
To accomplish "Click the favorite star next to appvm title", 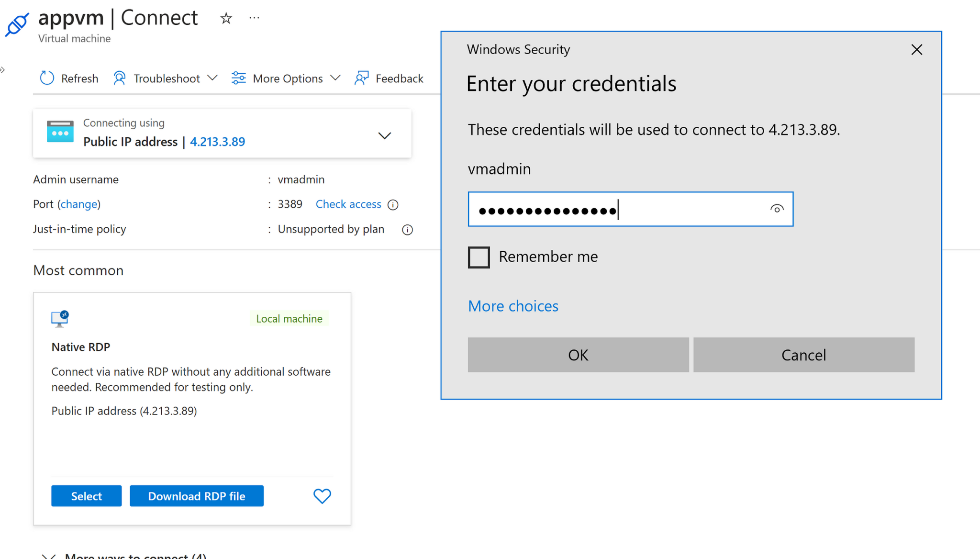I will point(225,18).
